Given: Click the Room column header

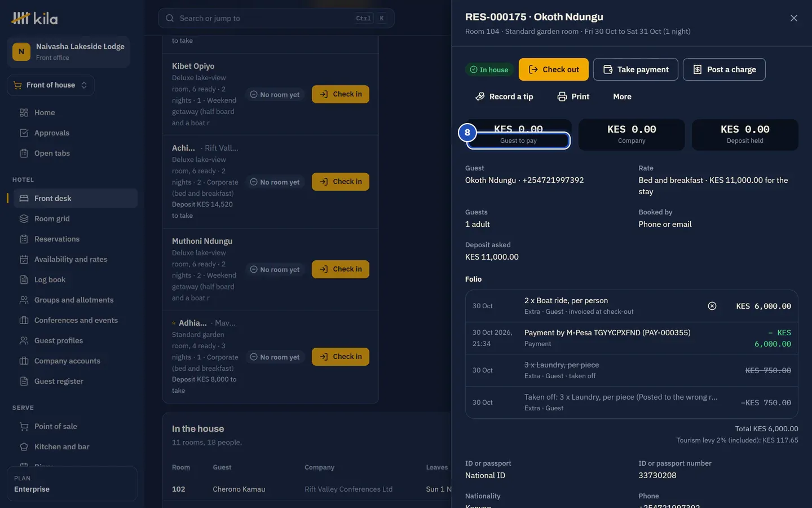Looking at the screenshot, I should 181,467.
